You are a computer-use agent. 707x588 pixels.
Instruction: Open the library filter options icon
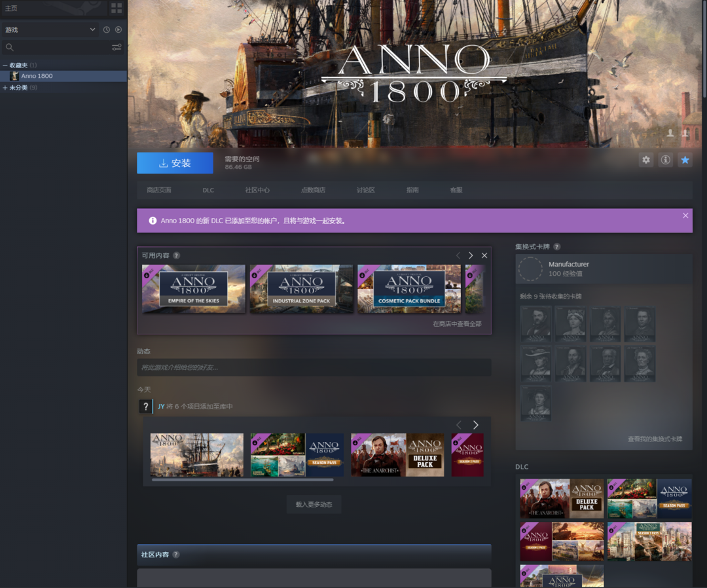tap(117, 47)
